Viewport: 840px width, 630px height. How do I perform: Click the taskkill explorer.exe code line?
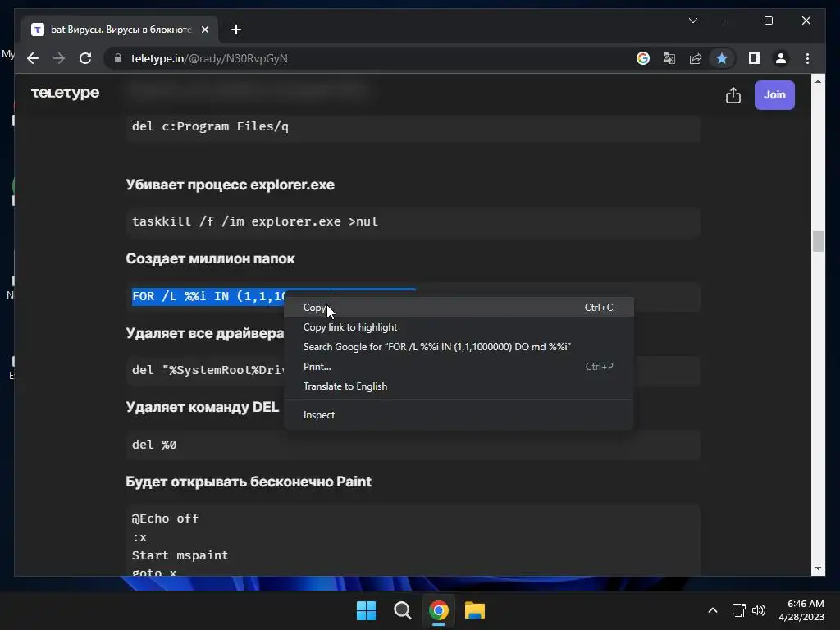click(255, 221)
